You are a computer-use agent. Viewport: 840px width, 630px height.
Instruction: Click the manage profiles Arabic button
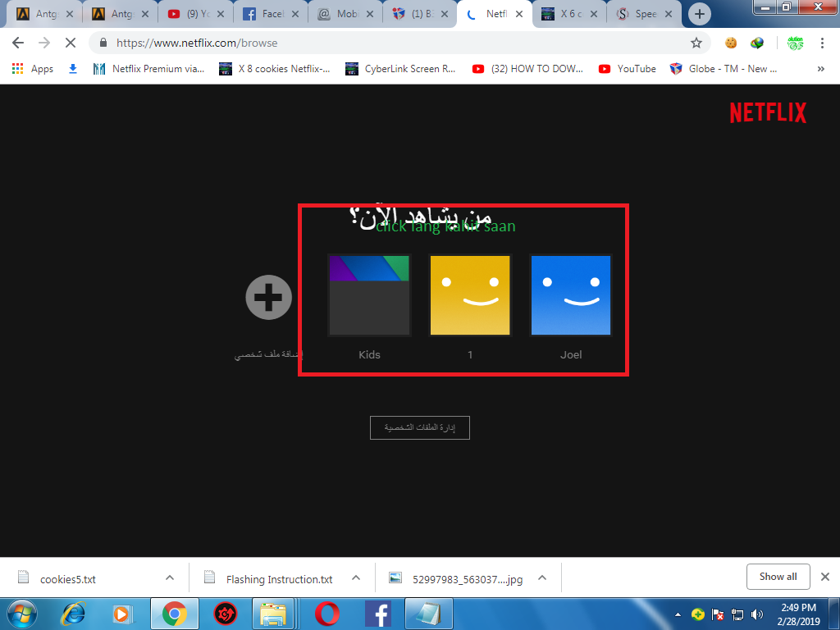(x=419, y=427)
